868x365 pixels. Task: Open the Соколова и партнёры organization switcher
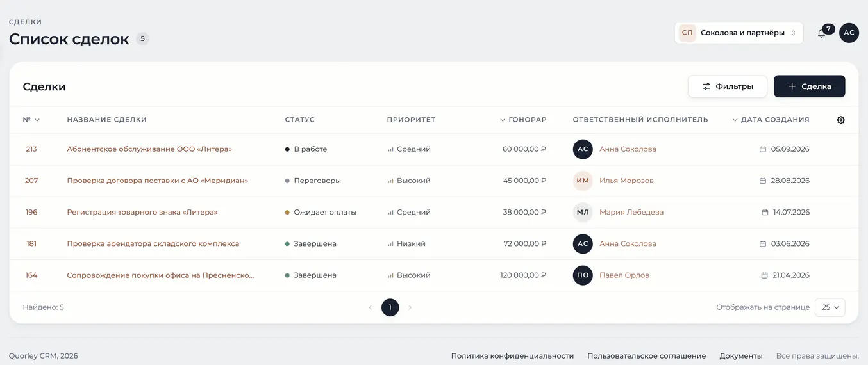(x=739, y=33)
